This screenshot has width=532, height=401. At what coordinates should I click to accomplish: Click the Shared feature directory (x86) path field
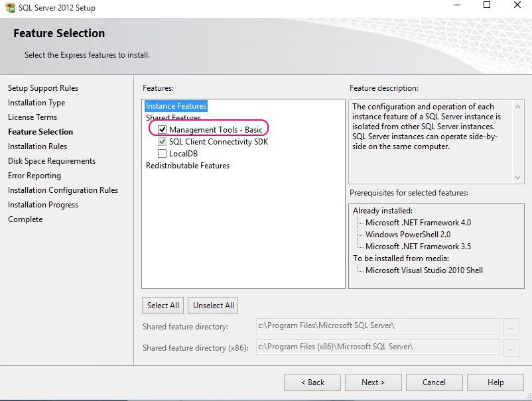(377, 347)
